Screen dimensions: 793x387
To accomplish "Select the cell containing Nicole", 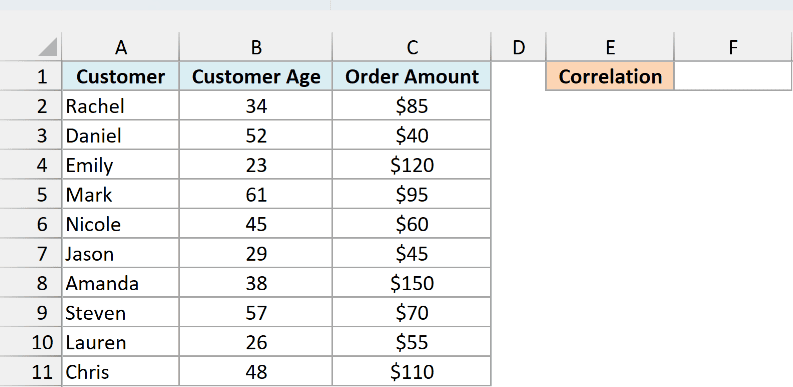I will (x=120, y=224).
